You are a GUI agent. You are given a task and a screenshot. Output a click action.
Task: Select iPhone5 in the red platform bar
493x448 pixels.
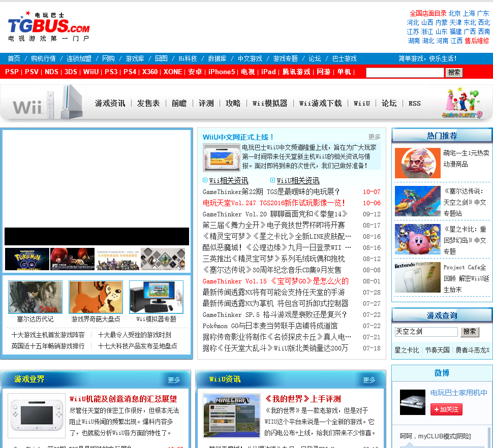coord(222,72)
